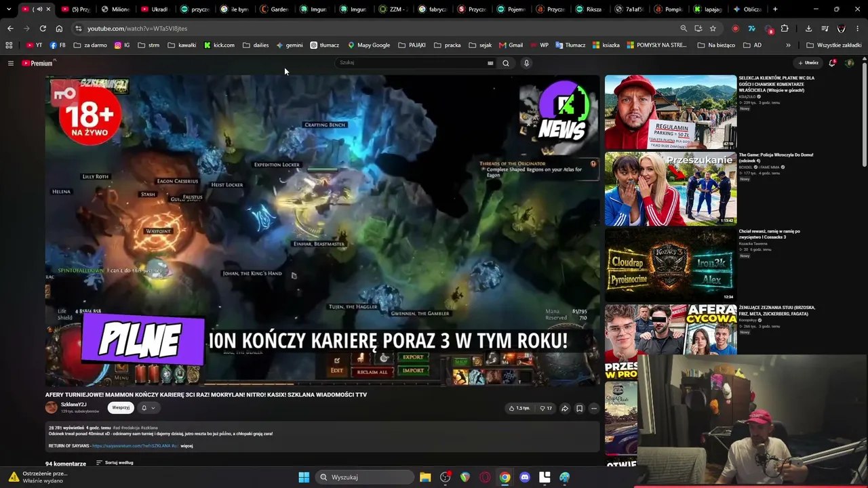Open Chrome downloads panel
This screenshot has width=868, height=488.
click(x=808, y=28)
